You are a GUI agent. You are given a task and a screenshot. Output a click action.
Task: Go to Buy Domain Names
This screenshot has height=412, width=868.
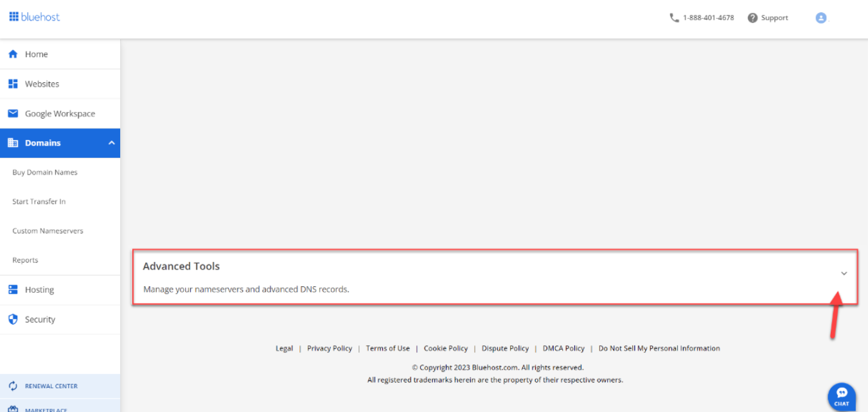point(45,173)
